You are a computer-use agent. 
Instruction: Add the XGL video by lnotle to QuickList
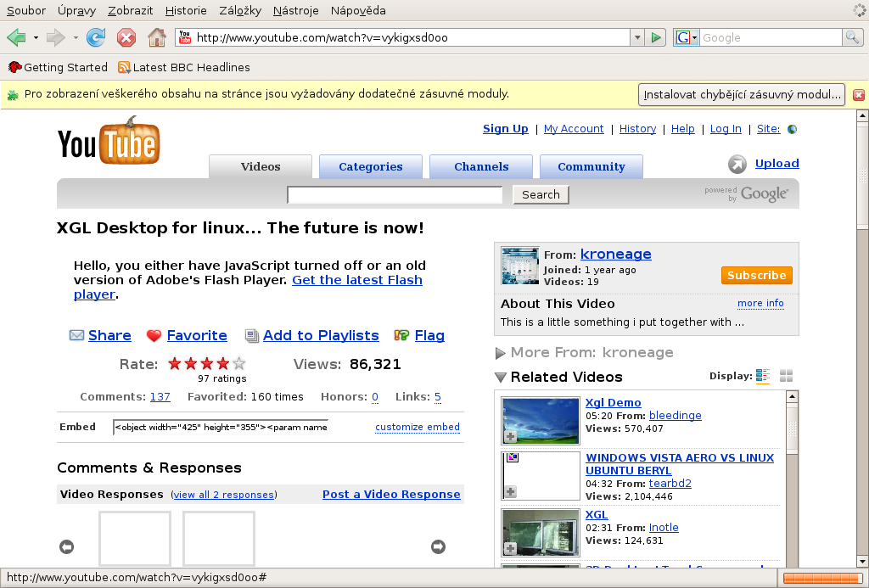(510, 549)
